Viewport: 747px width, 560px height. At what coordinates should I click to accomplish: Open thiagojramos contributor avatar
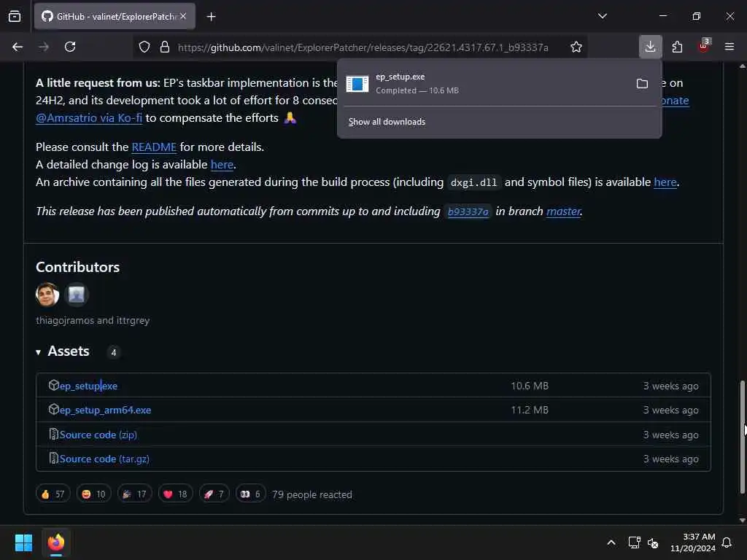pyautogui.click(x=47, y=295)
